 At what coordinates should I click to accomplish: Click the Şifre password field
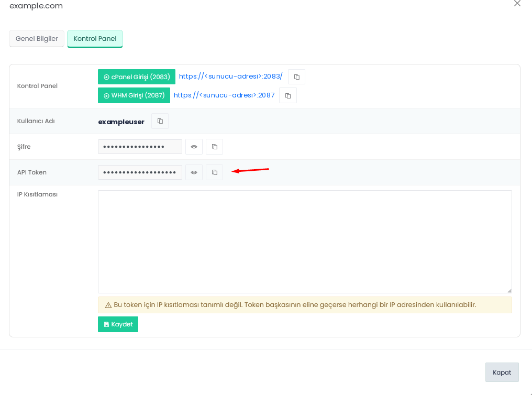[x=140, y=147]
